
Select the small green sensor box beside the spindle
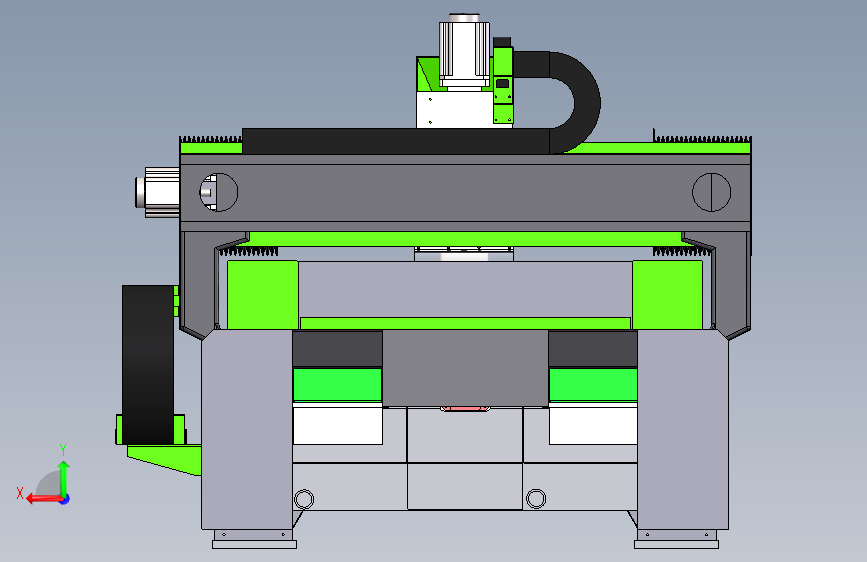pos(503,85)
